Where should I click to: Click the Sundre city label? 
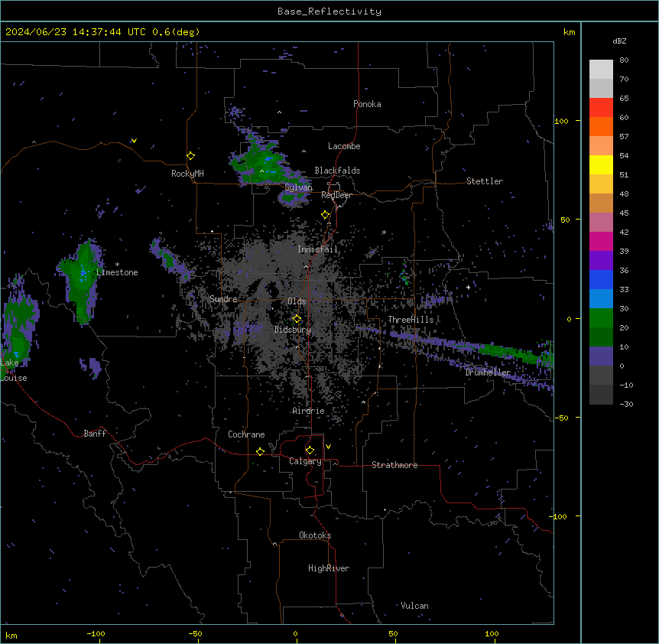click(x=223, y=299)
